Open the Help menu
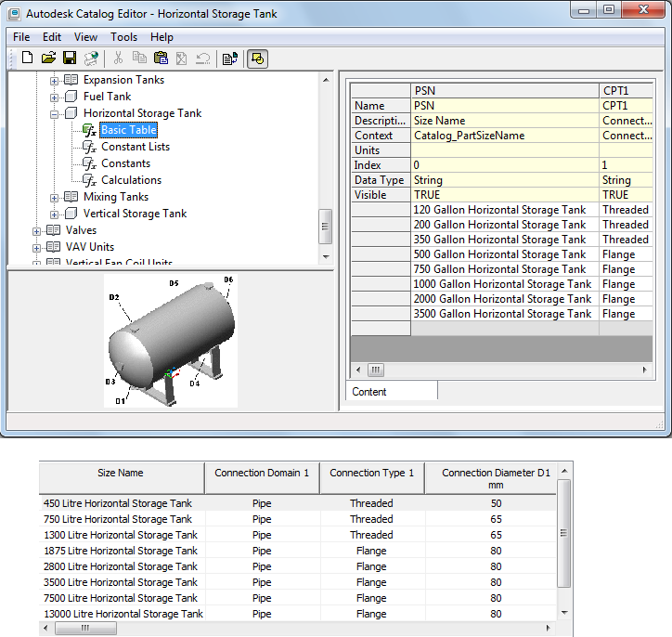Viewport: 672px width, 637px height. pyautogui.click(x=162, y=37)
